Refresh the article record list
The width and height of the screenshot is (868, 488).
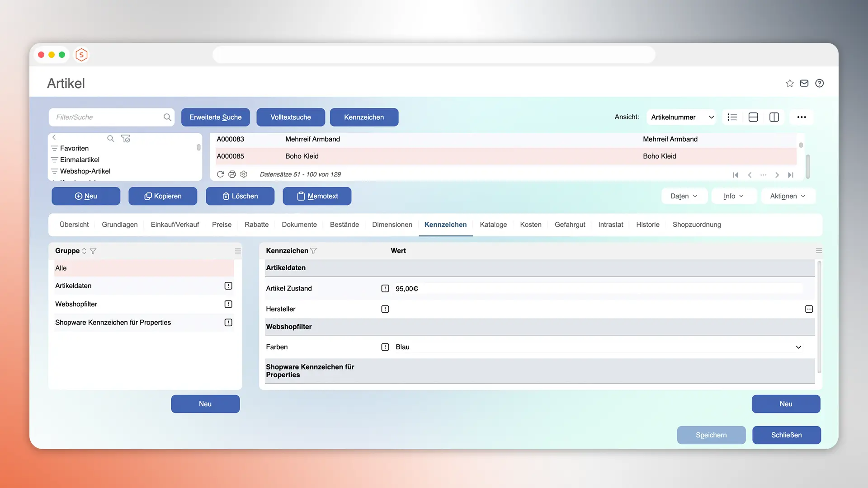(x=221, y=174)
